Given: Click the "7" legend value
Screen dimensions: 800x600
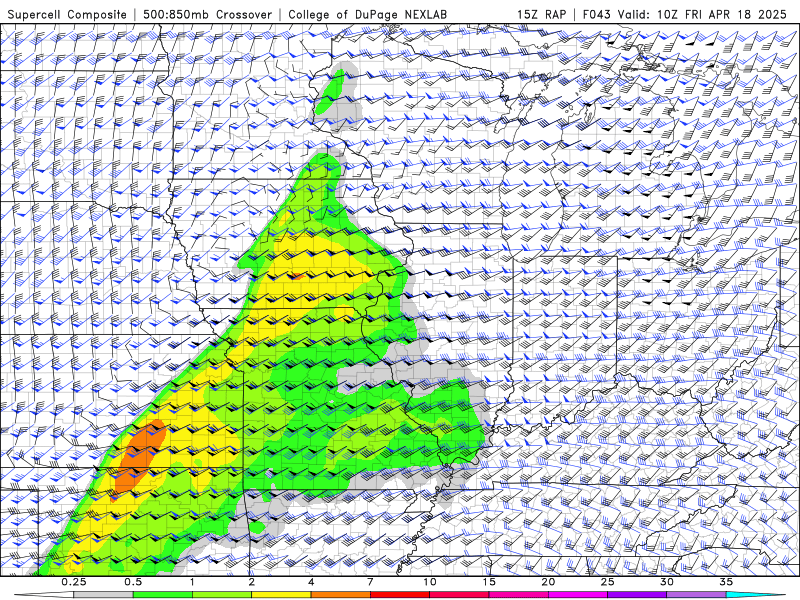Looking at the screenshot, I should click(370, 582).
